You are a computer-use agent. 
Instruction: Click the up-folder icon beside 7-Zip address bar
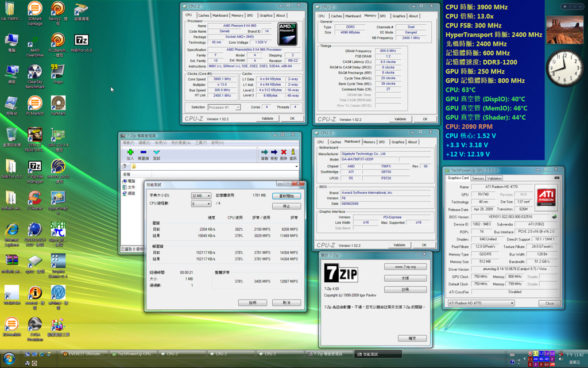(125, 166)
